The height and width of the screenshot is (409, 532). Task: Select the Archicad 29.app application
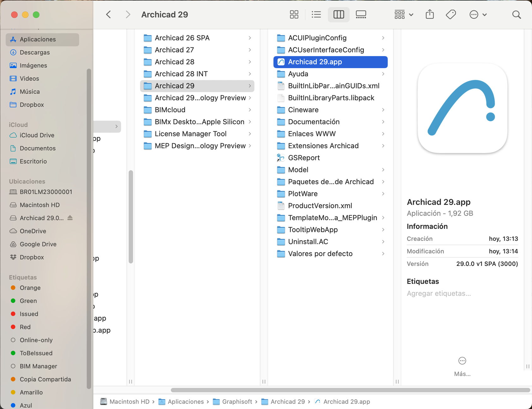[330, 62]
